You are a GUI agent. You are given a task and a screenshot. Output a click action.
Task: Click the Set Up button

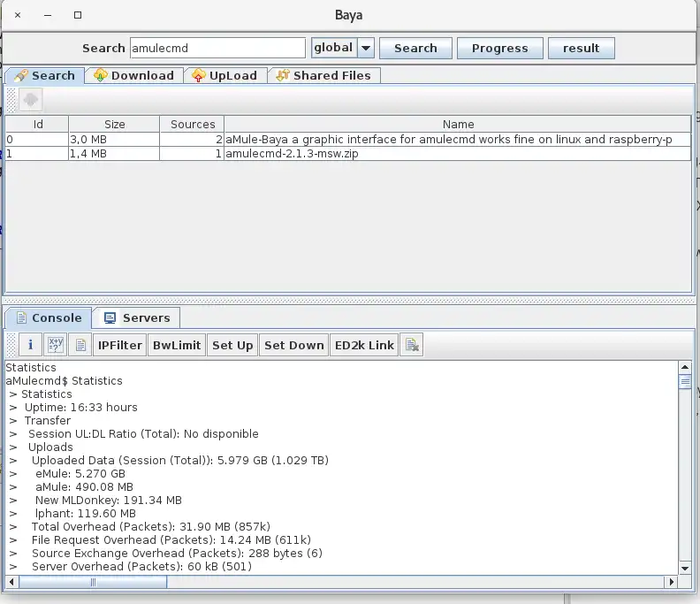tap(232, 345)
